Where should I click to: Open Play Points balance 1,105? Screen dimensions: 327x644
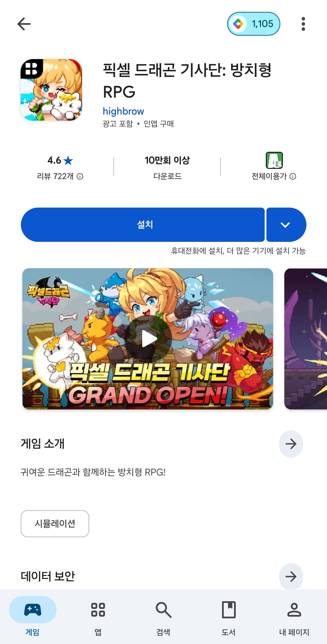point(254,24)
